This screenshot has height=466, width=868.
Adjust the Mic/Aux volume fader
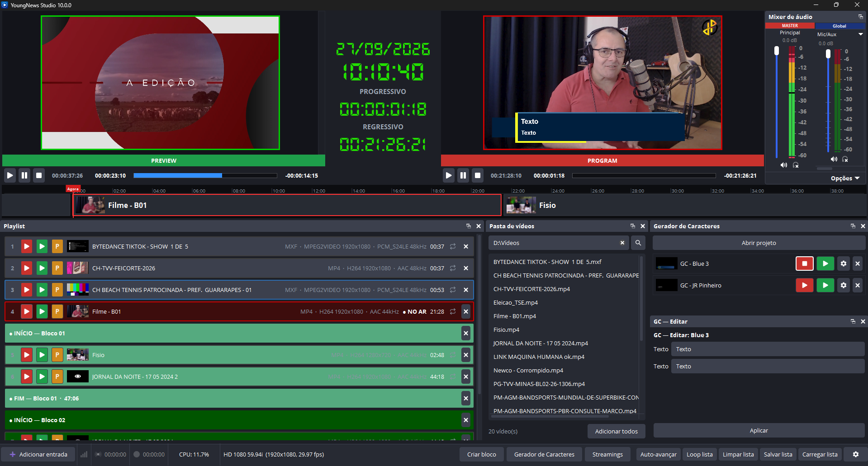click(828, 53)
